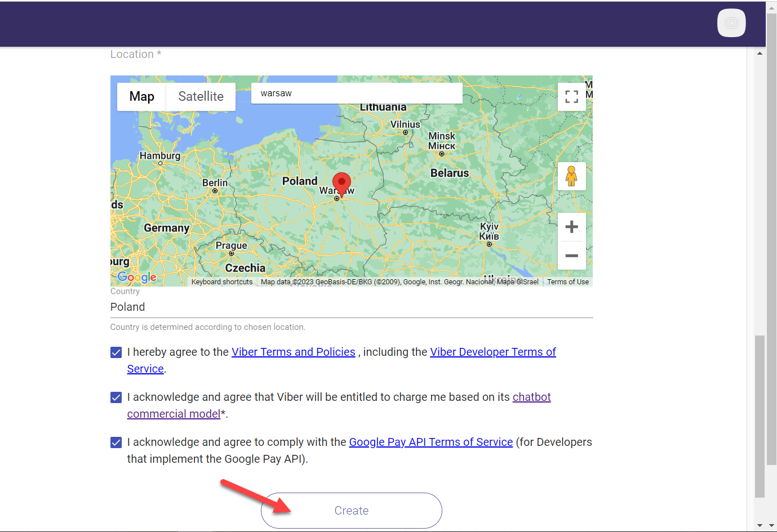Click the Minsk city label on map
The height and width of the screenshot is (532, 777).
442,141
